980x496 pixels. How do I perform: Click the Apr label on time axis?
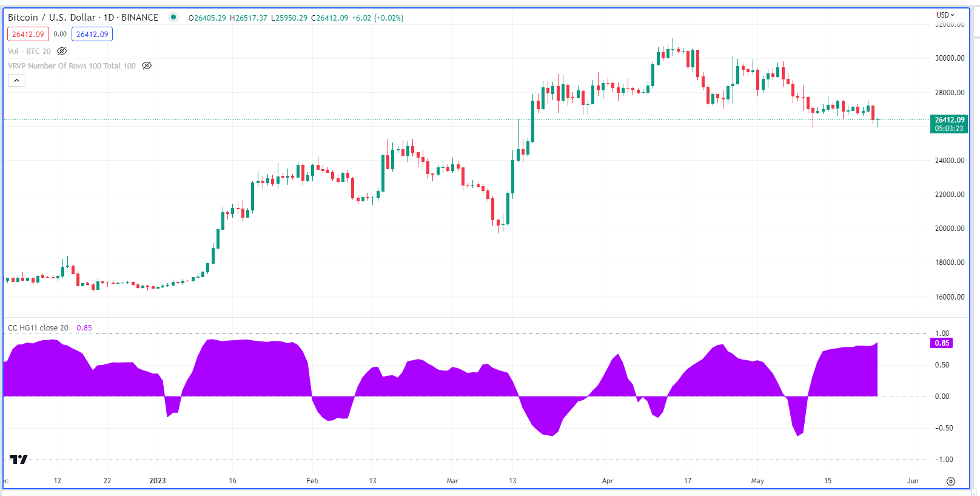pyautogui.click(x=608, y=481)
